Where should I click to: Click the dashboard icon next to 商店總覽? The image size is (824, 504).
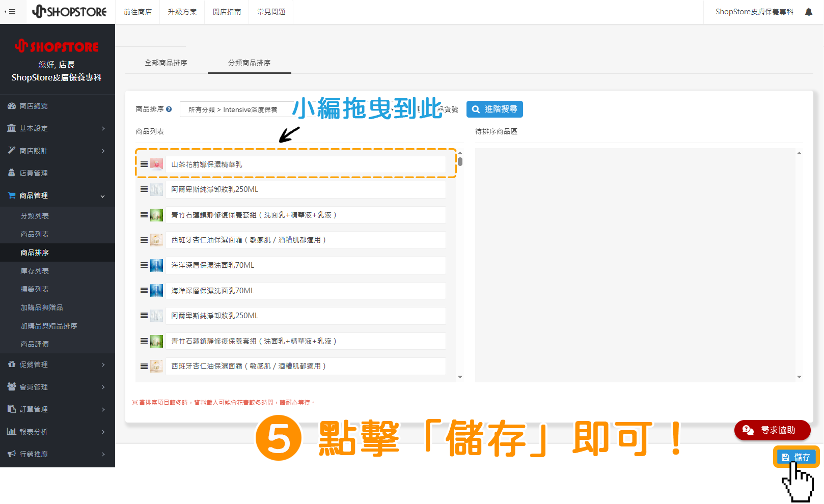tap(12, 106)
